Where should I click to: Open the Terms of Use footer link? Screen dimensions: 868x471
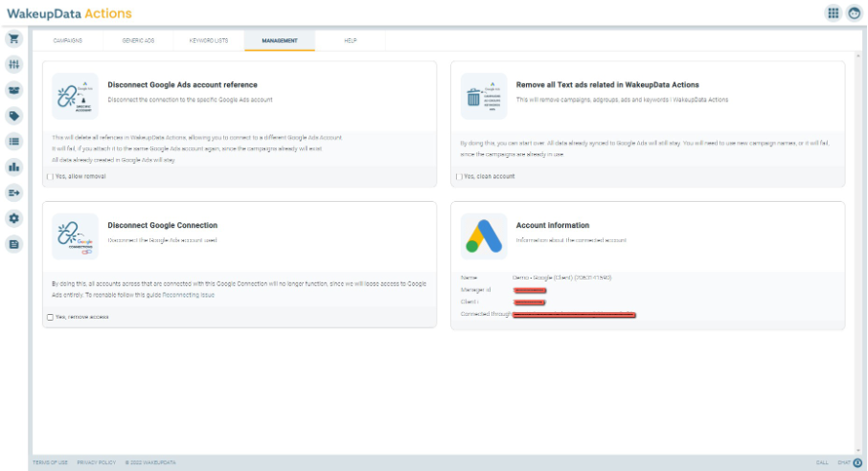click(50, 462)
